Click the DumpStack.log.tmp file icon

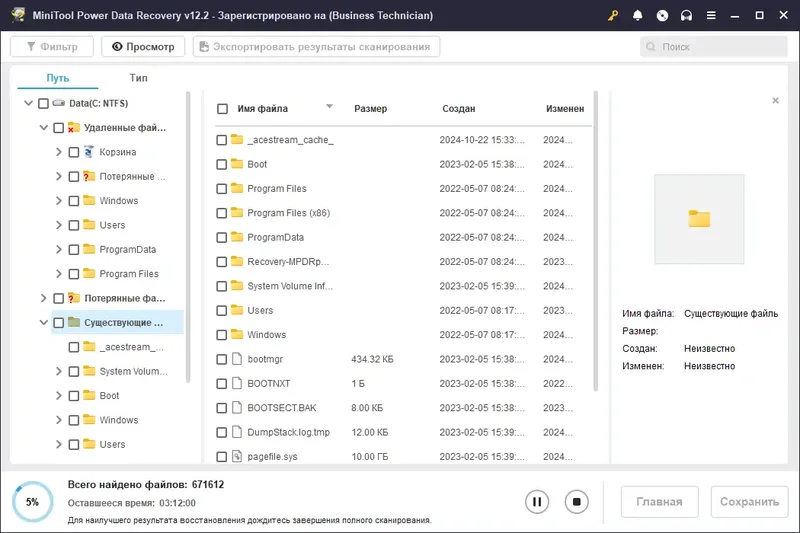[237, 432]
